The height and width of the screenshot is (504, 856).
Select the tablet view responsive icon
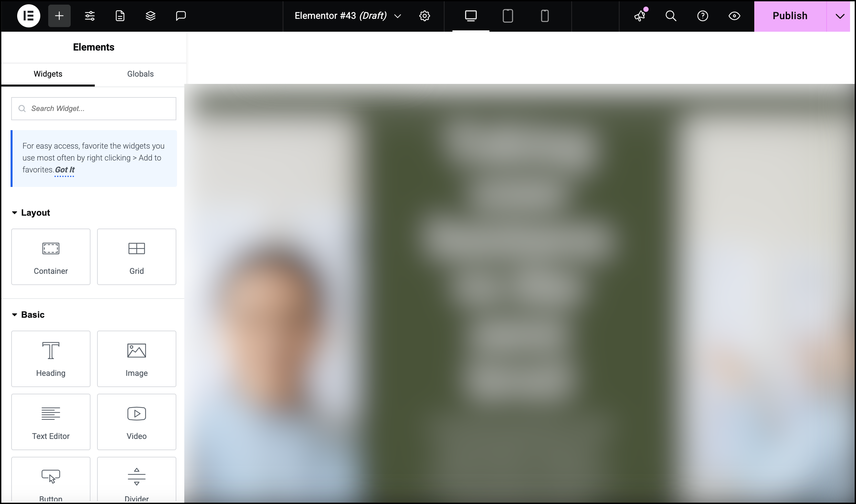pos(508,16)
